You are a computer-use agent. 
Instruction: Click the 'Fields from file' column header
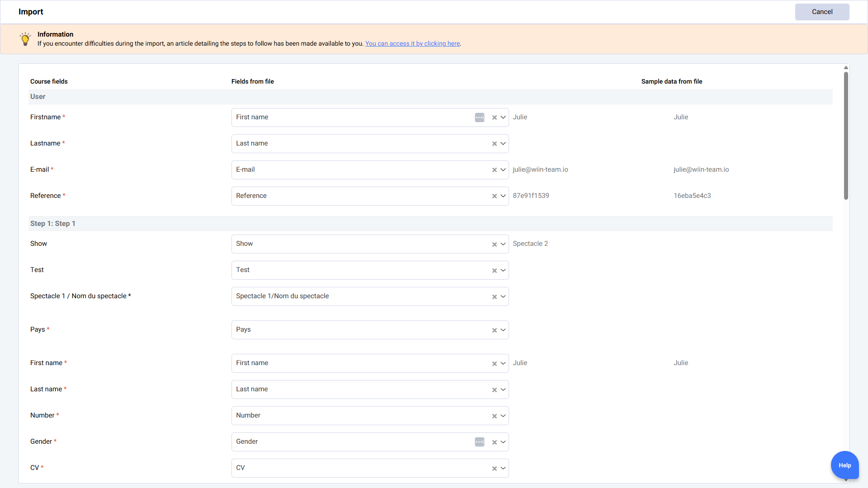[x=252, y=81]
